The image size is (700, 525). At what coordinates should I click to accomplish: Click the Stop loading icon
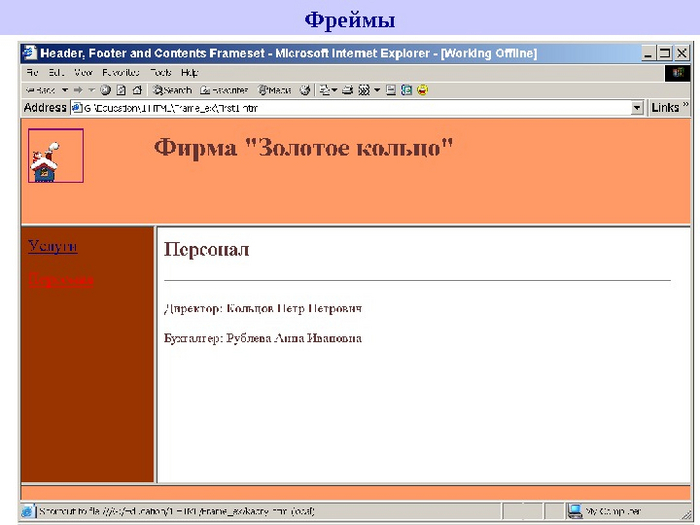[x=105, y=90]
